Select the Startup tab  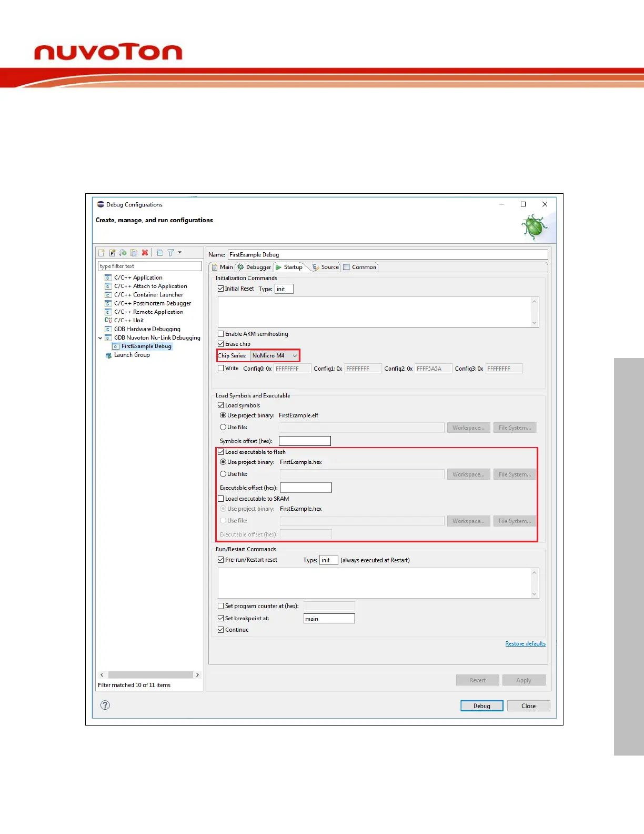click(x=289, y=267)
